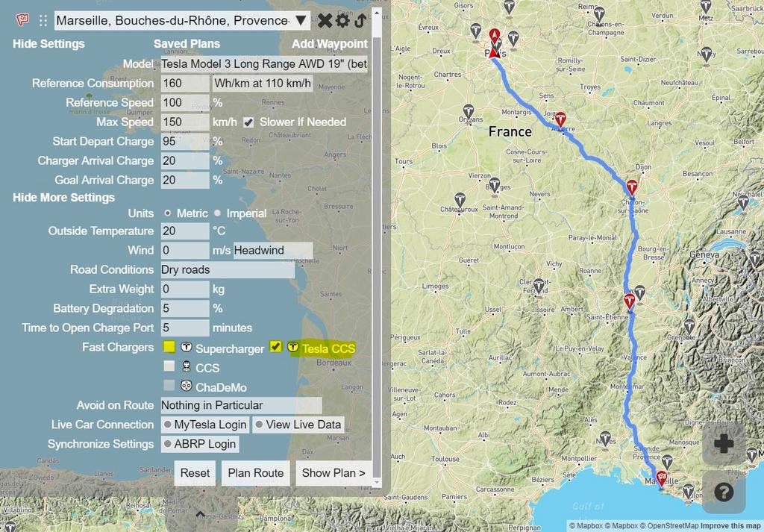This screenshot has height=532, width=764.
Task: Enable the CCS fast charger checkbox
Action: pos(169,366)
